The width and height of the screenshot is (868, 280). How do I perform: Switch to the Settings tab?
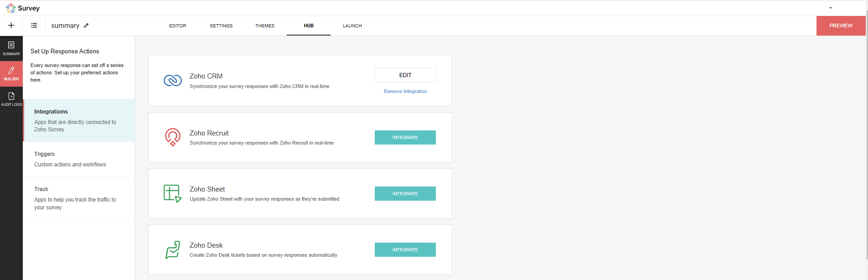coord(221,26)
